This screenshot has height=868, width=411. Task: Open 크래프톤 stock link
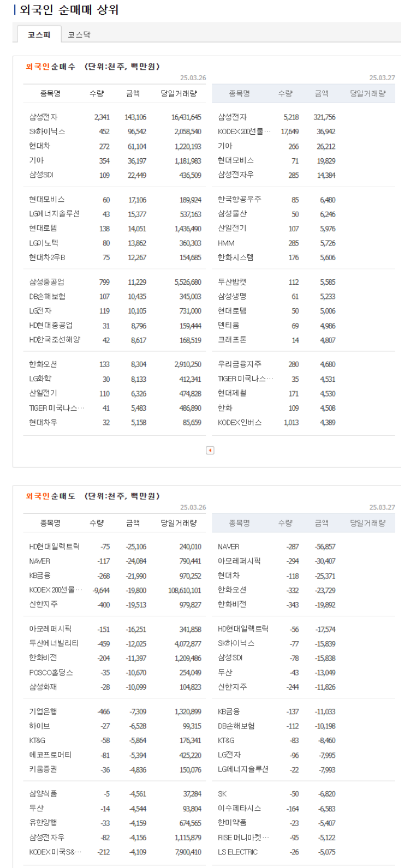(x=232, y=339)
